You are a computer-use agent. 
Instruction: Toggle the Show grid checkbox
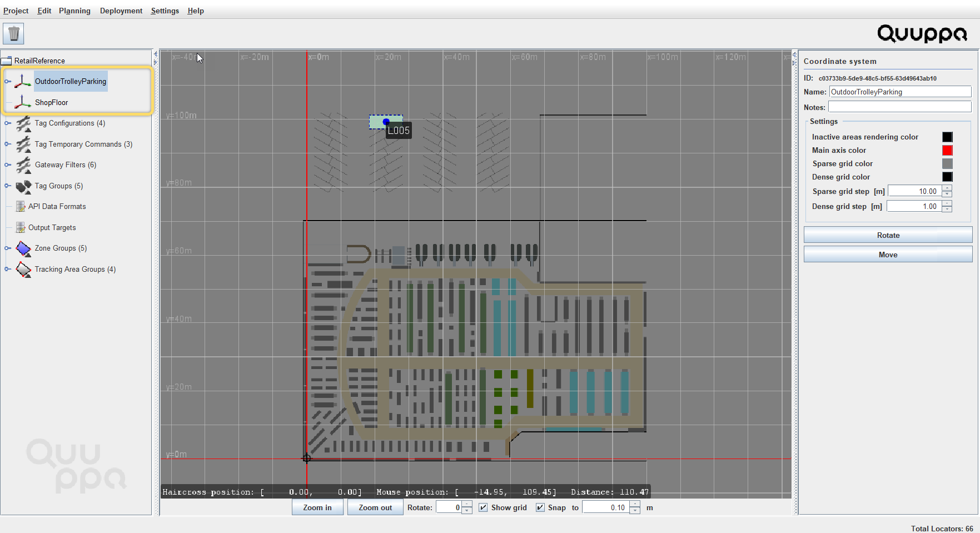pyautogui.click(x=483, y=507)
